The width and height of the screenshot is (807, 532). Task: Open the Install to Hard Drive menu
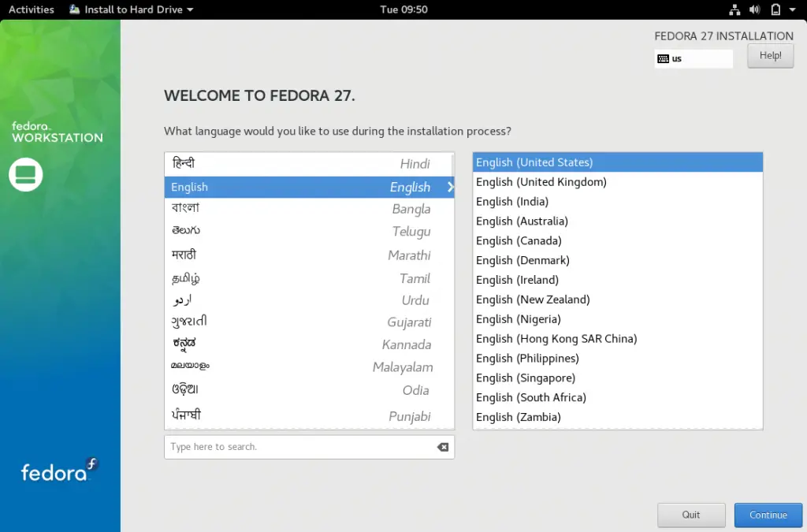pos(132,9)
